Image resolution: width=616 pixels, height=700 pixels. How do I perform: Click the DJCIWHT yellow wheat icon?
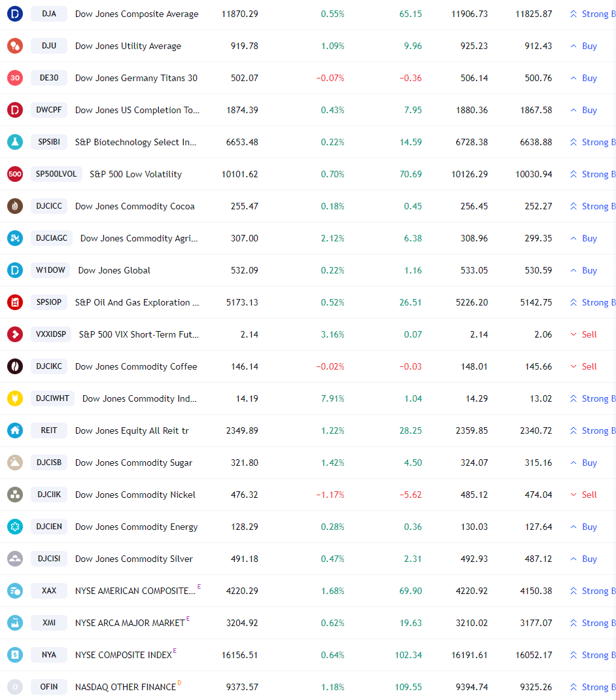pyautogui.click(x=15, y=398)
